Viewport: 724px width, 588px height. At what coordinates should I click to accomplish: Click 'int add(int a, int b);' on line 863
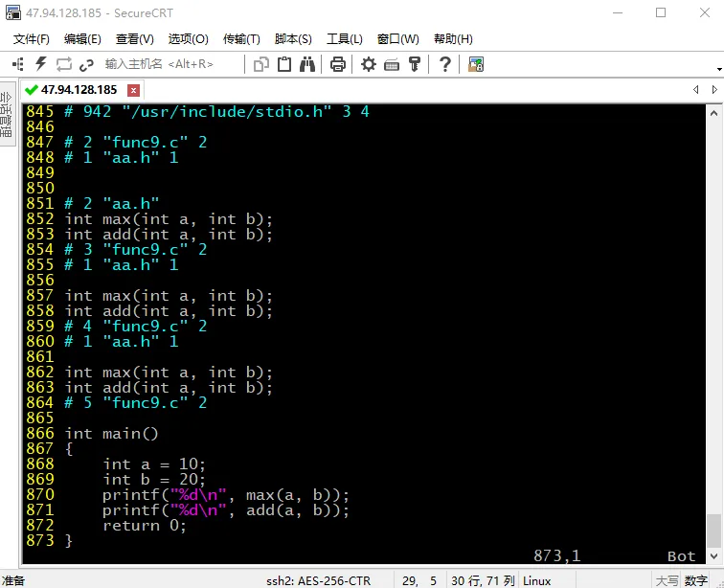coord(169,388)
